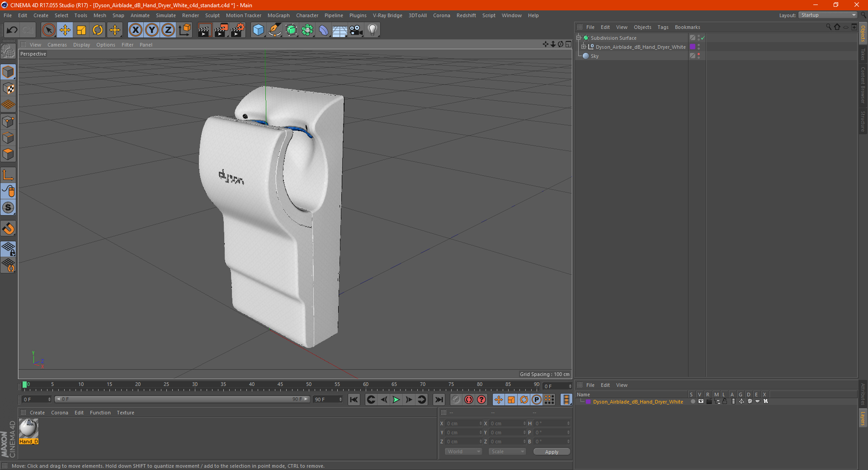Screen dimensions: 868x470
Task: Open material manager Texture menu
Action: [x=125, y=413]
